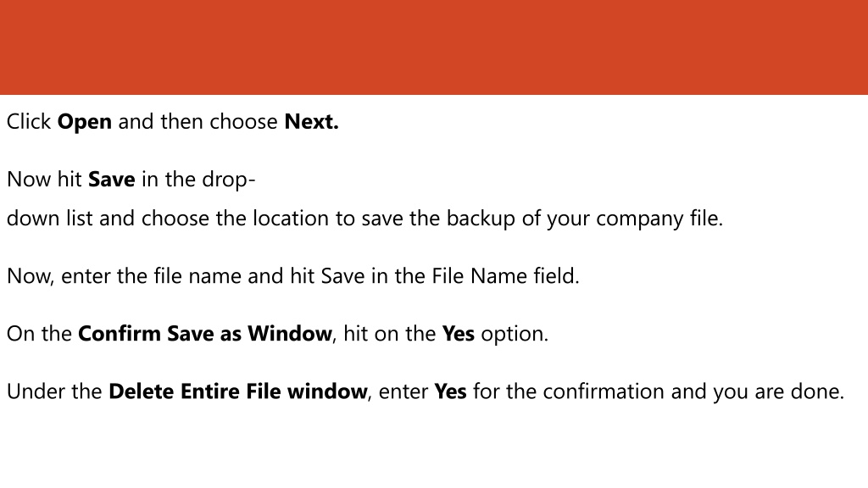Click the orange header banner
This screenshot has width=868, height=488.
tap(434, 47)
